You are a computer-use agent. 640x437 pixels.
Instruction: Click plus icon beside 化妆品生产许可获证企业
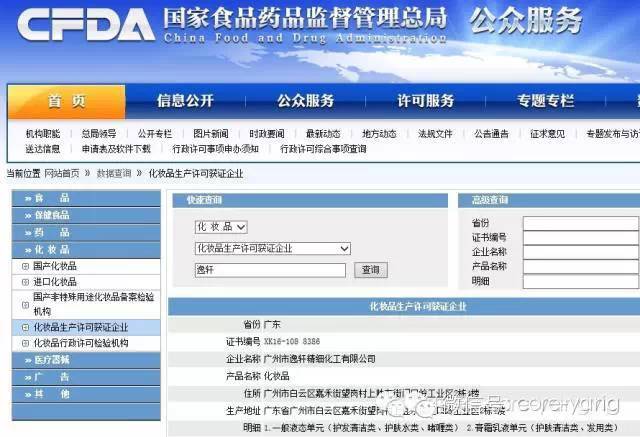[x=25, y=328]
